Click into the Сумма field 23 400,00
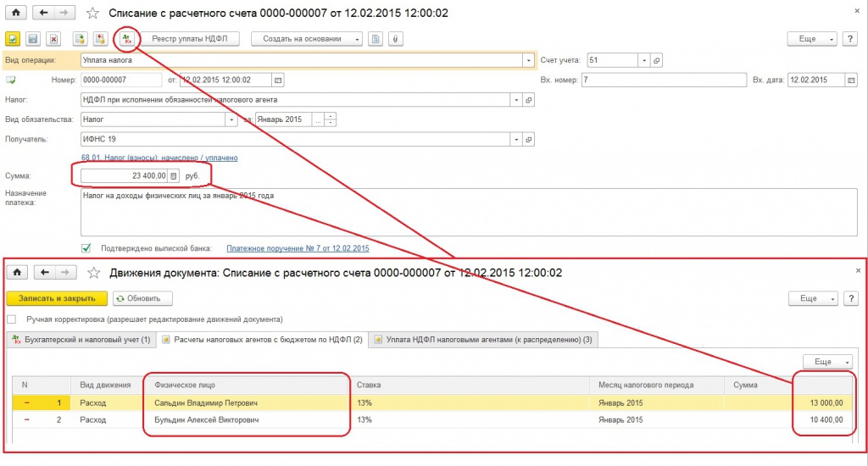 125,176
